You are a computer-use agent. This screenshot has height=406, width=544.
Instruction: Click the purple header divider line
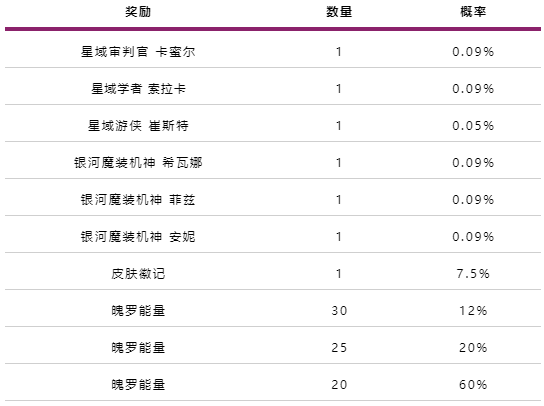tap(273, 29)
